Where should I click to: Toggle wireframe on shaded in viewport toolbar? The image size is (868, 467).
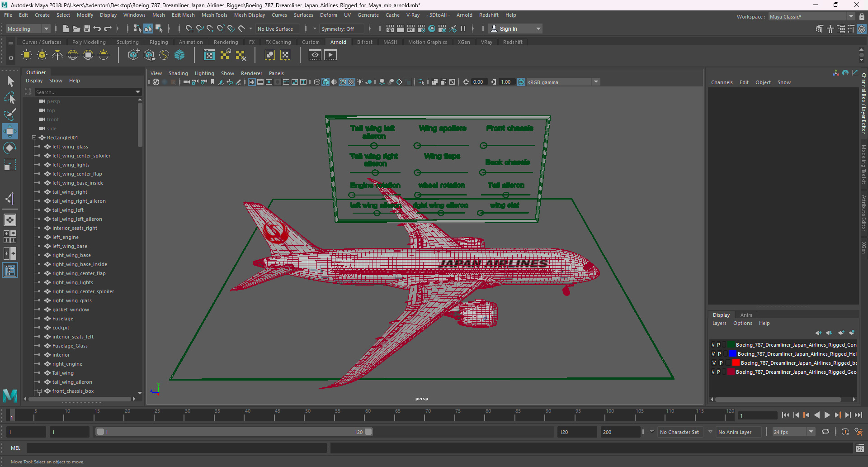point(343,82)
